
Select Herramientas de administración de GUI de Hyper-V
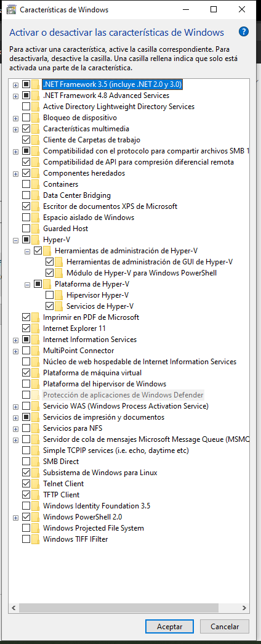coord(150,262)
